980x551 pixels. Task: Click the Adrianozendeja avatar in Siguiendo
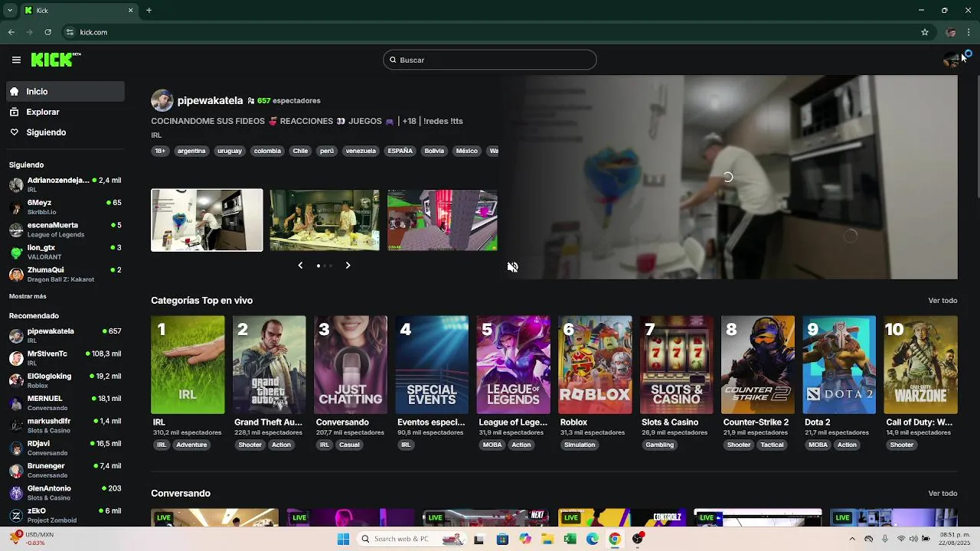click(16, 184)
